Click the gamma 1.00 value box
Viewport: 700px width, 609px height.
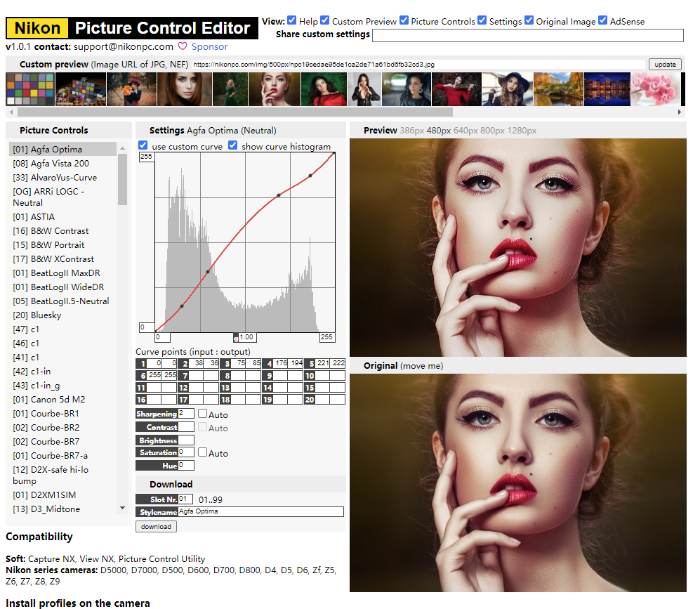tap(247, 338)
